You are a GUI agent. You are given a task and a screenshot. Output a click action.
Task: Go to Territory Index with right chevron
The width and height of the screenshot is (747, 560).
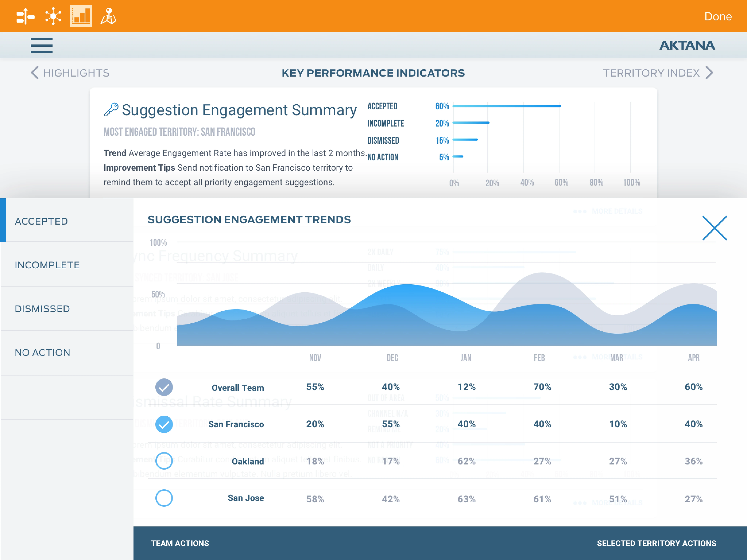[x=709, y=73]
